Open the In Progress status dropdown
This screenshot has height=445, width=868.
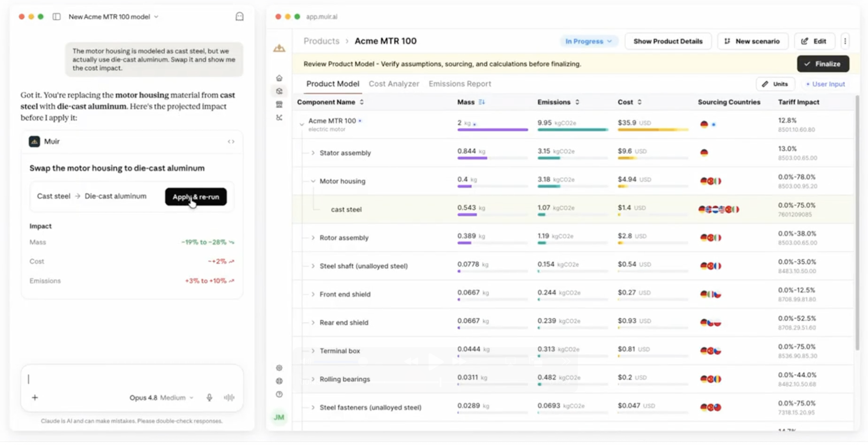(x=588, y=41)
